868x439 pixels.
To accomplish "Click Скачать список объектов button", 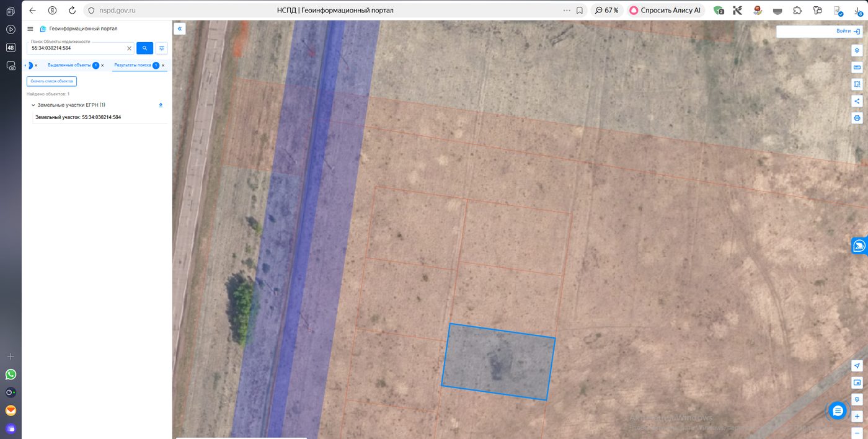I will [51, 81].
